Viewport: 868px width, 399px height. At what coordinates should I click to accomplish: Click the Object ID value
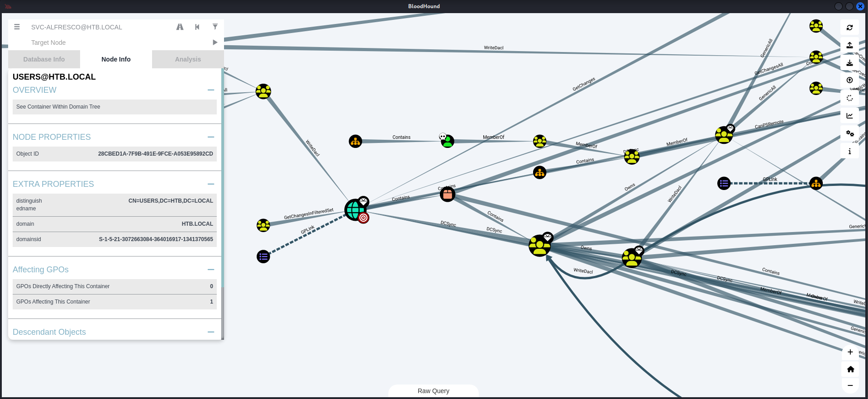pyautogui.click(x=155, y=154)
